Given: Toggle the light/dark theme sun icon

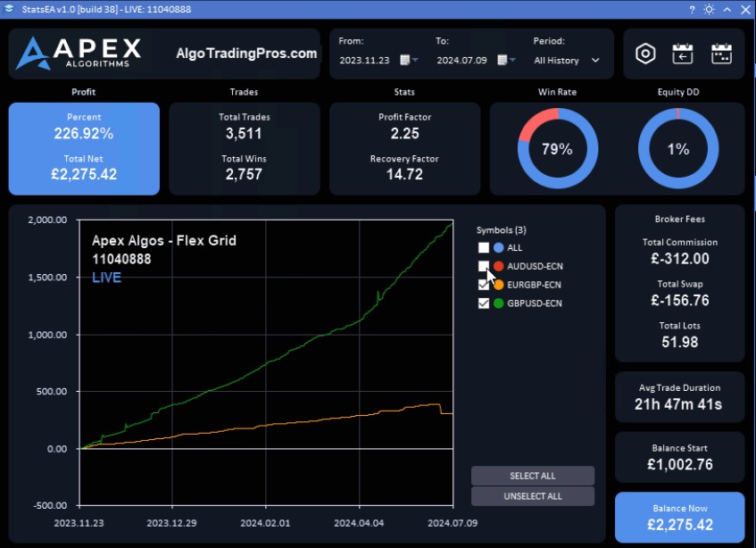Looking at the screenshot, I should point(709,10).
